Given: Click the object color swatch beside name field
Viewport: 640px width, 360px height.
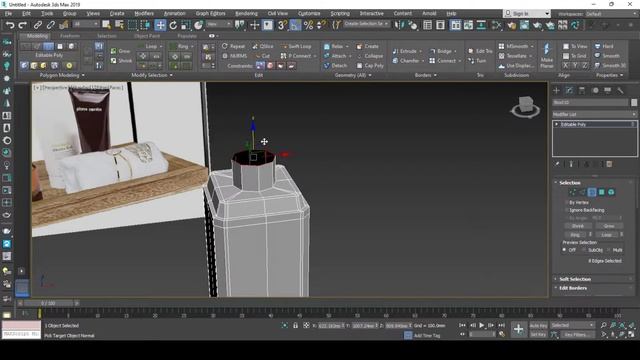Looking at the screenshot, I should (634, 102).
